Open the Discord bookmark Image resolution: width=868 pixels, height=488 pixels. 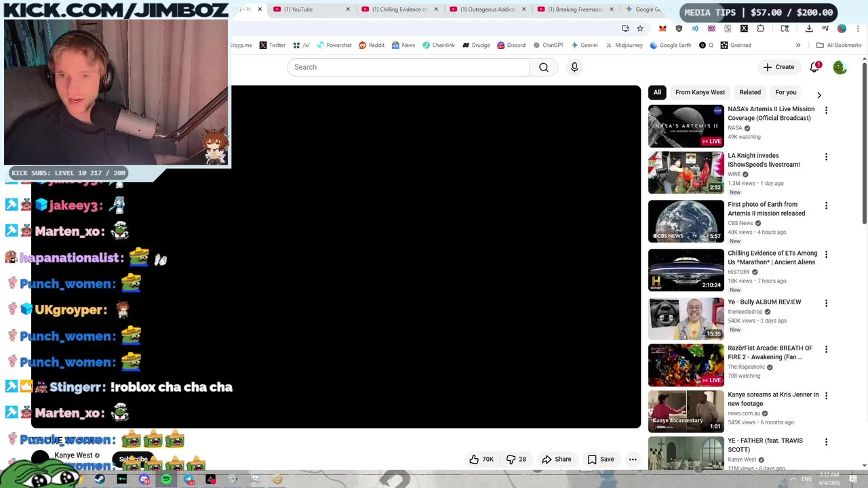pos(511,45)
